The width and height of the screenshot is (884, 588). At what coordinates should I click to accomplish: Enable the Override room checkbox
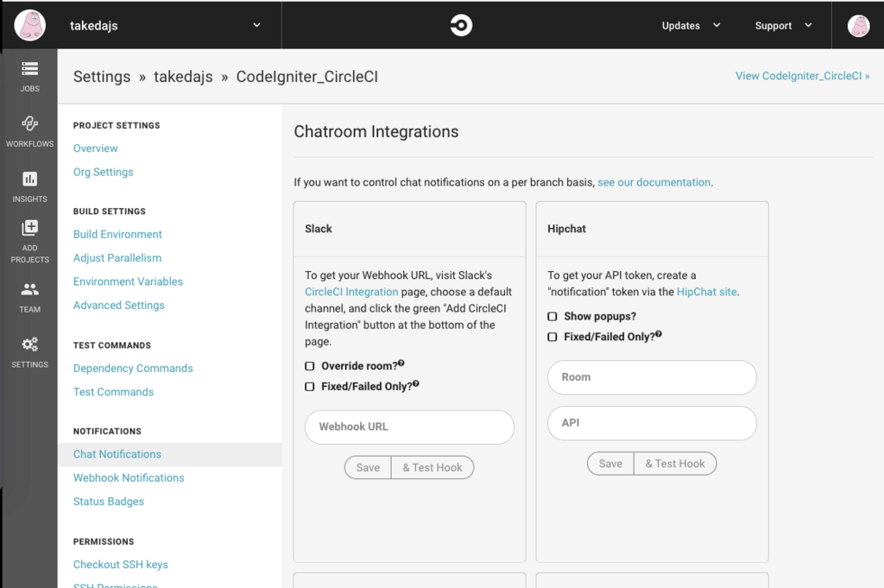[x=310, y=366]
